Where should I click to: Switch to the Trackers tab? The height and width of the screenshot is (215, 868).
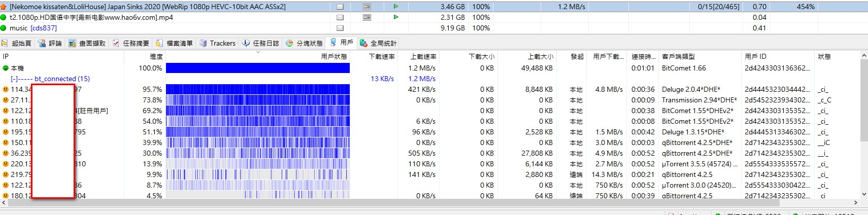click(x=218, y=43)
